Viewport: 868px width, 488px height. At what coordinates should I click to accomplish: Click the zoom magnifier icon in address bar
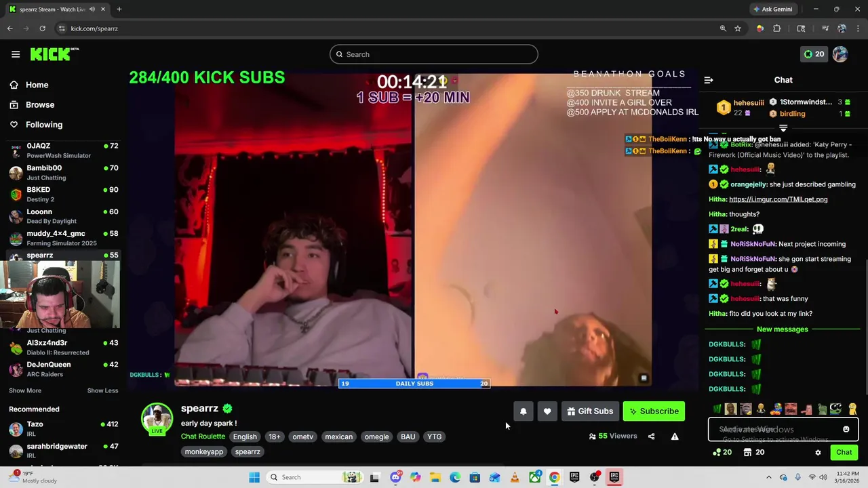click(723, 28)
